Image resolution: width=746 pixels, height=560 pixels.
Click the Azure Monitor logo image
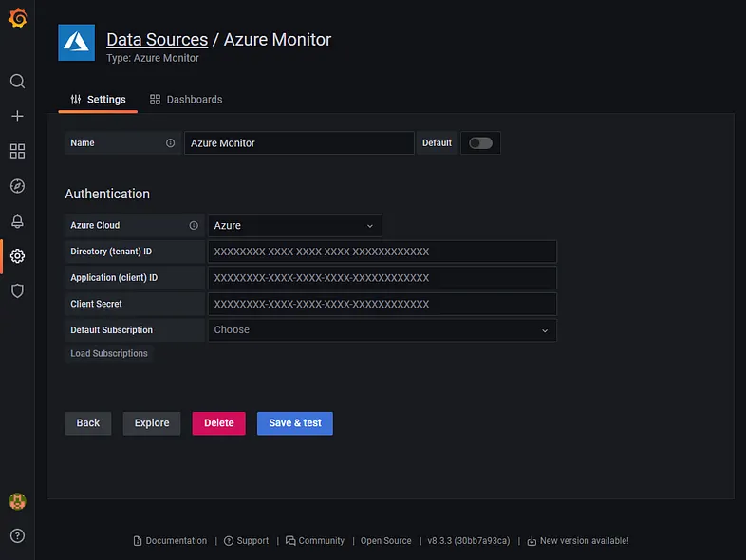(77, 43)
